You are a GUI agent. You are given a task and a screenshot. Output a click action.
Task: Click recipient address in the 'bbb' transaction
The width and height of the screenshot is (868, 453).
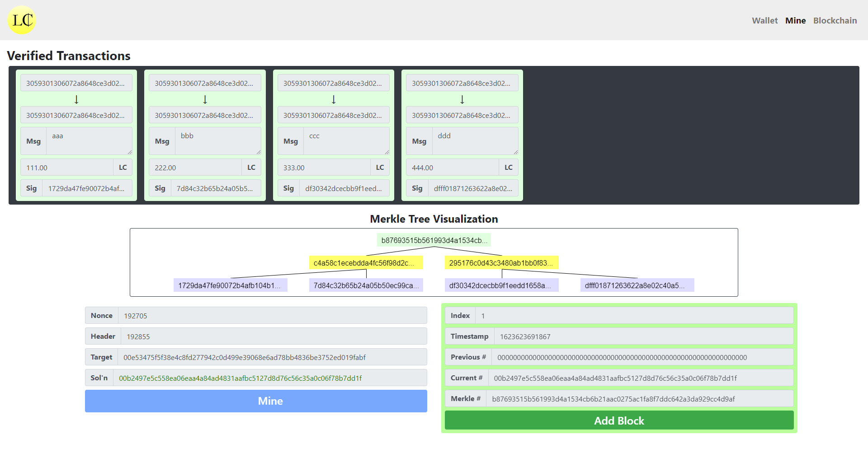click(x=205, y=115)
